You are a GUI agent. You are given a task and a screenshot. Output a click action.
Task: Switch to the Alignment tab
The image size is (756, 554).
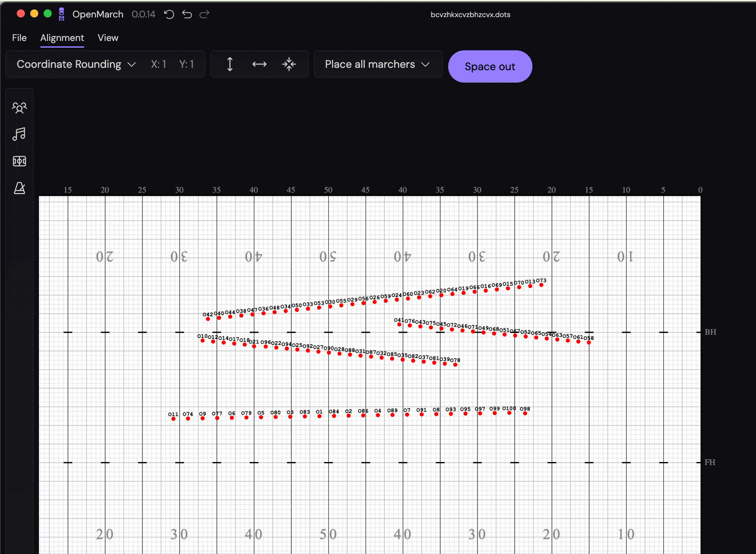point(62,38)
